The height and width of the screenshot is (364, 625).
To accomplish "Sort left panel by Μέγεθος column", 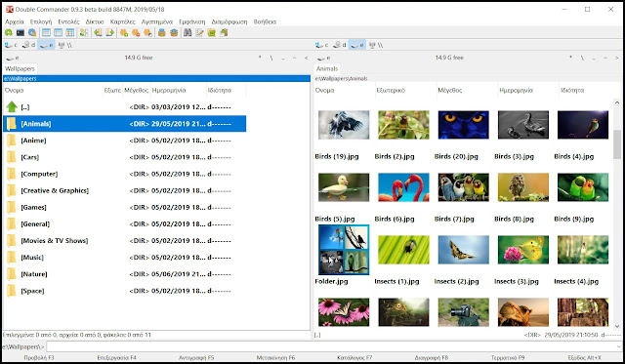I will [x=137, y=91].
